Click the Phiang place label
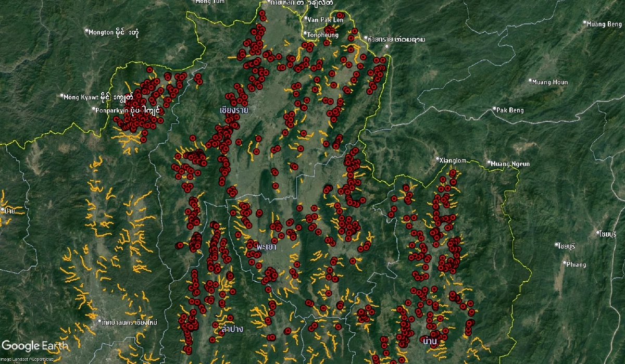 [x=577, y=265]
